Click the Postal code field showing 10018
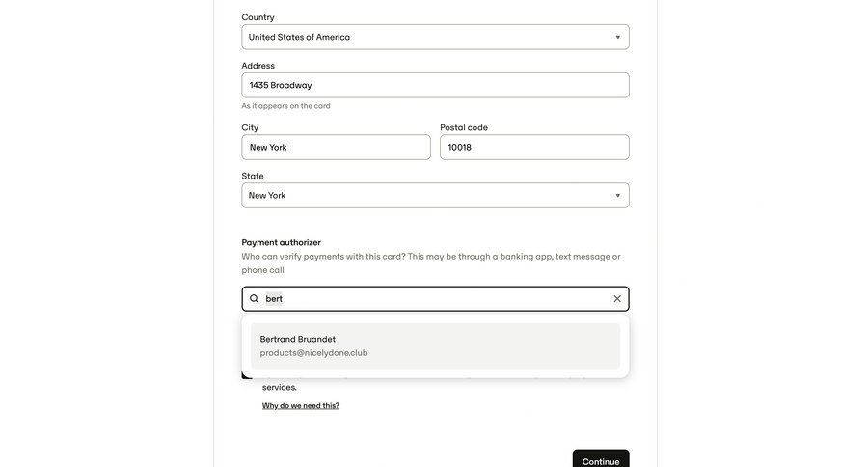The height and width of the screenshot is (467, 868). tap(534, 148)
